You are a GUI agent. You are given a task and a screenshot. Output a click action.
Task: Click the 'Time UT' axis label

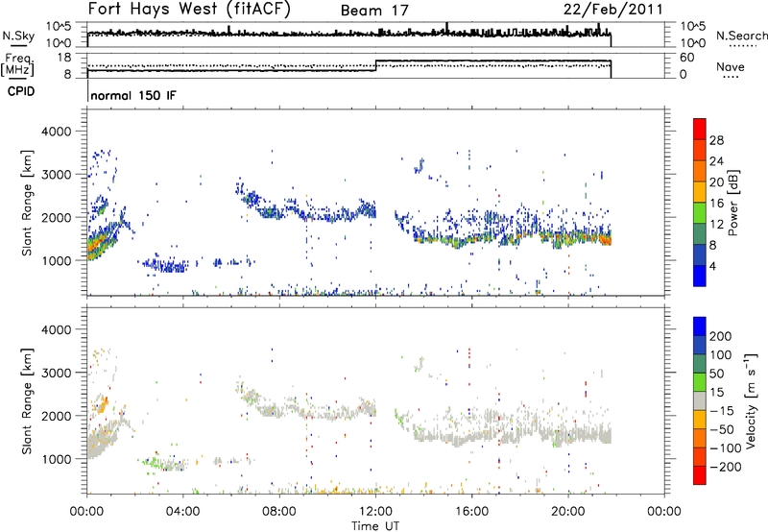click(x=375, y=526)
